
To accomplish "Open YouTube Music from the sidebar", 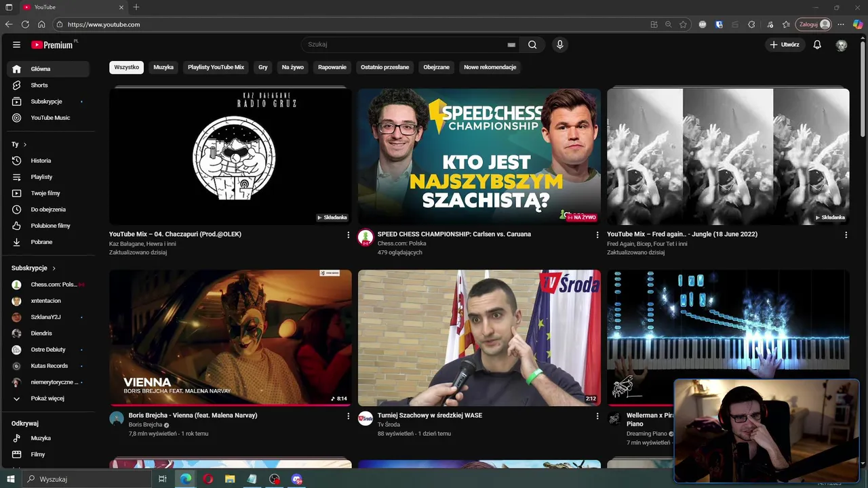I will (x=47, y=118).
